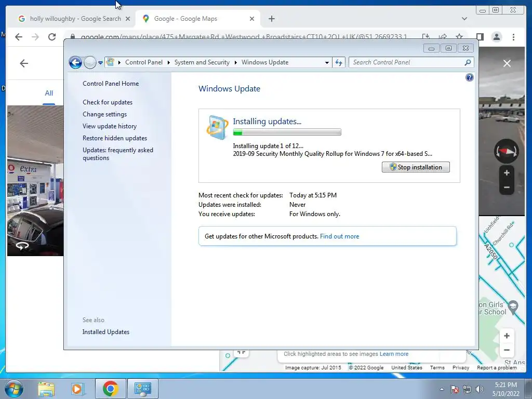The height and width of the screenshot is (399, 532).
Task: Click Chrome install app icon
Action: click(426, 37)
